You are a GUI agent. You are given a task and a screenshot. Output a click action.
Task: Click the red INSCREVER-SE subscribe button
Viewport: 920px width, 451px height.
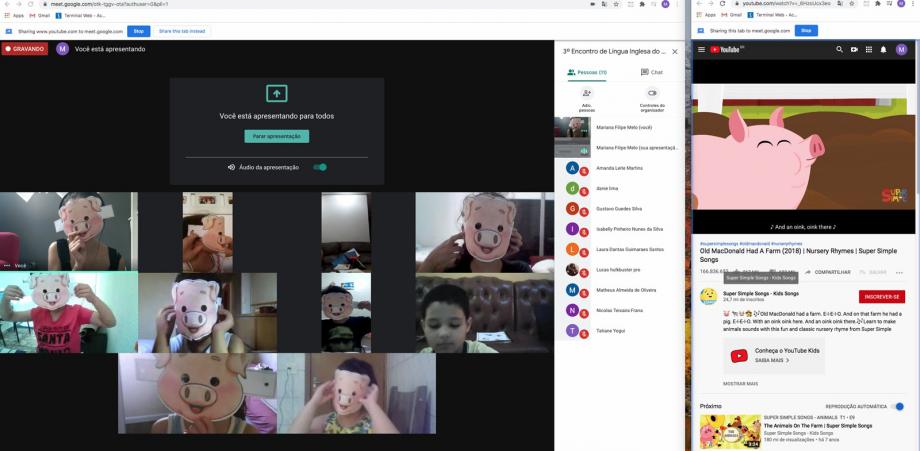(x=882, y=297)
